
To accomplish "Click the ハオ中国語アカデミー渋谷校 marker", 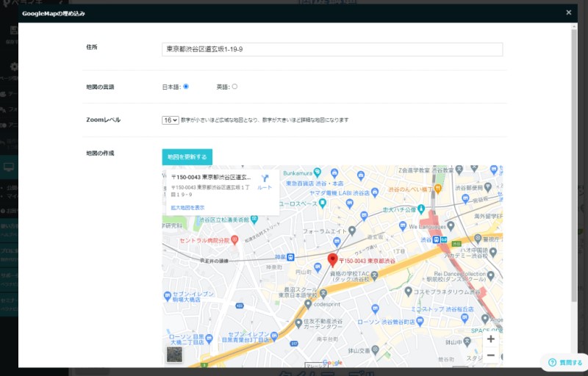I will (492, 252).
